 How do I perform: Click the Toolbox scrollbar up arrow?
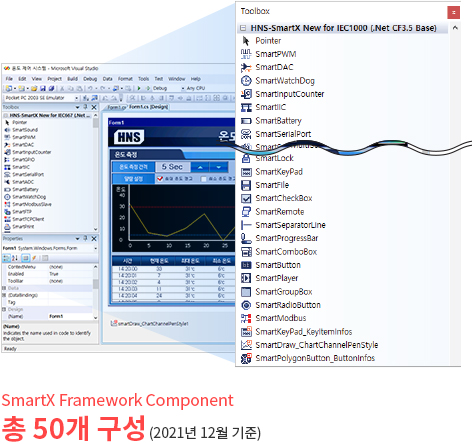[x=455, y=28]
